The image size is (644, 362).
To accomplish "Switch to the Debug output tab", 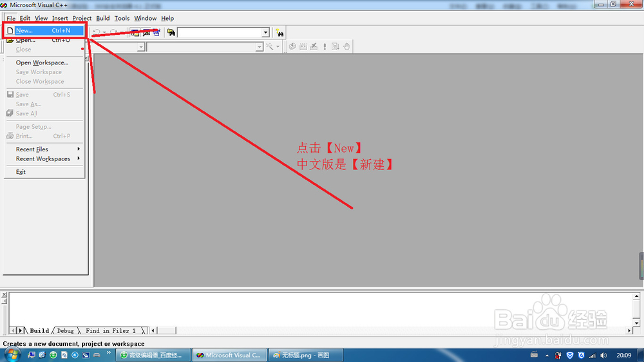I will pos(65,331).
